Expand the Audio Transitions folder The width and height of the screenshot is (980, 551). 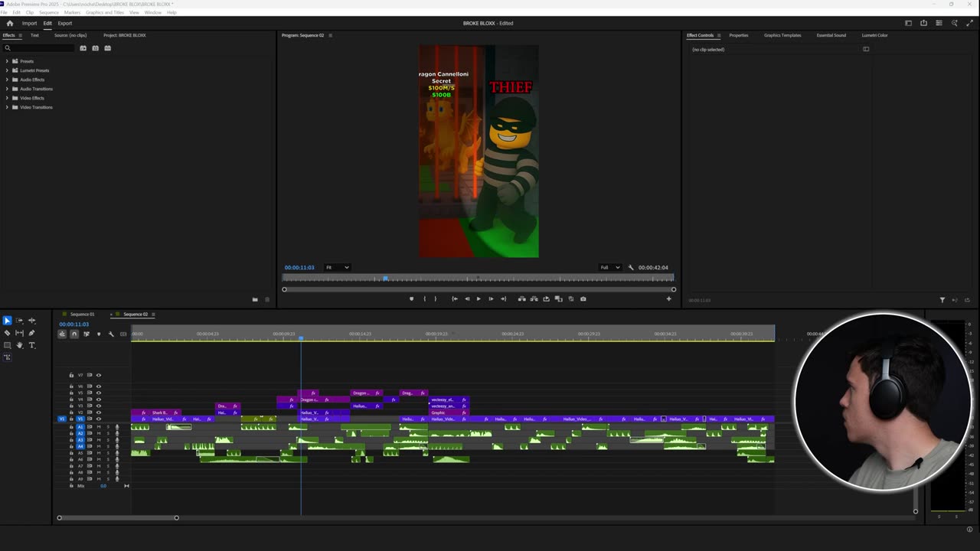coord(7,89)
